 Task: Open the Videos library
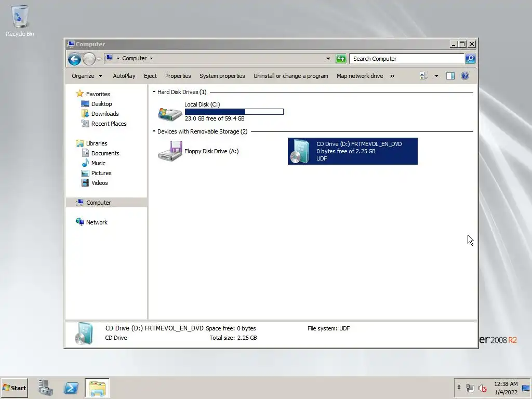point(99,182)
